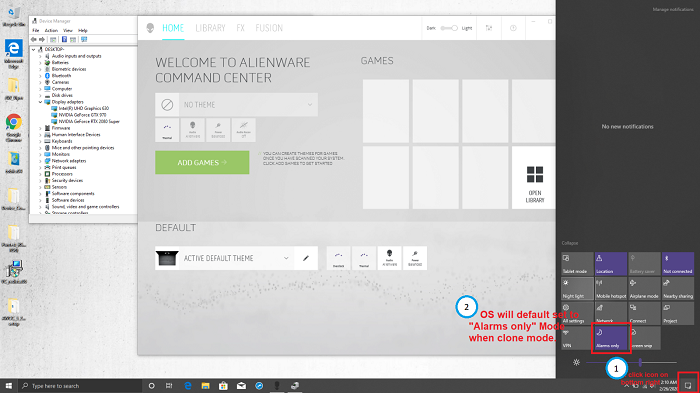
Task: Open the settings sliders icon in Command Center header
Action: [489, 28]
